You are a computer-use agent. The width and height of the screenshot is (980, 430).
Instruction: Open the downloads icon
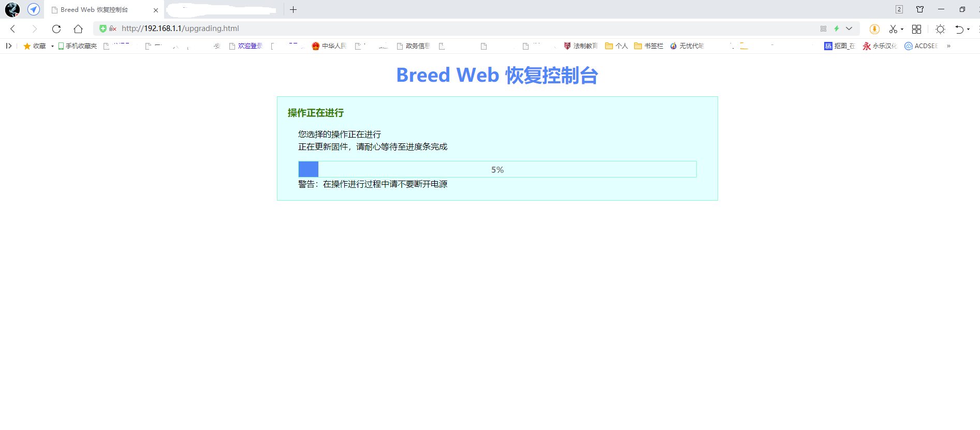pyautogui.click(x=874, y=29)
